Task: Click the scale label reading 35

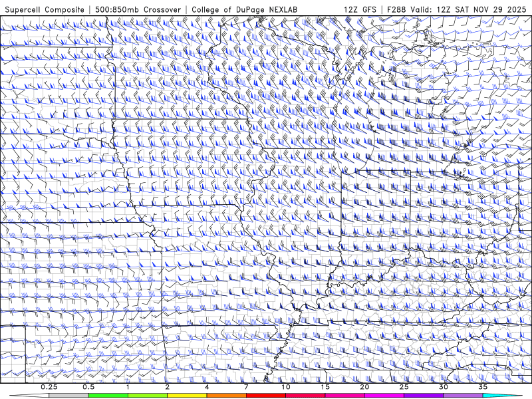Action: 483,387
